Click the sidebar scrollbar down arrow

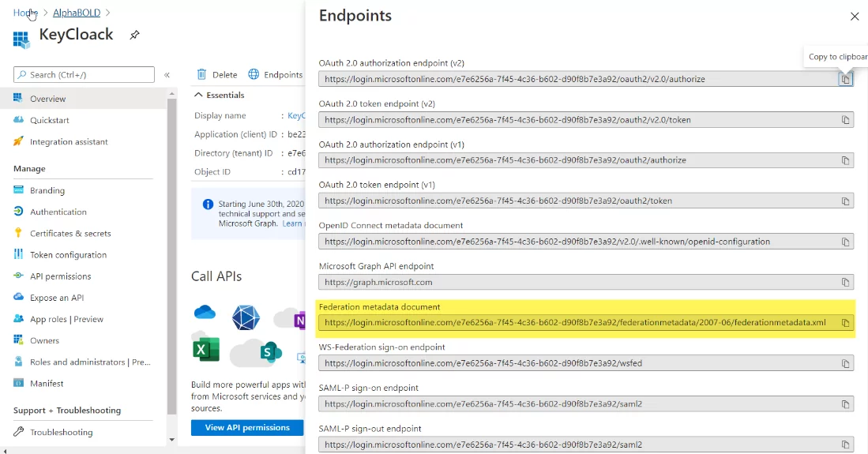tap(171, 440)
